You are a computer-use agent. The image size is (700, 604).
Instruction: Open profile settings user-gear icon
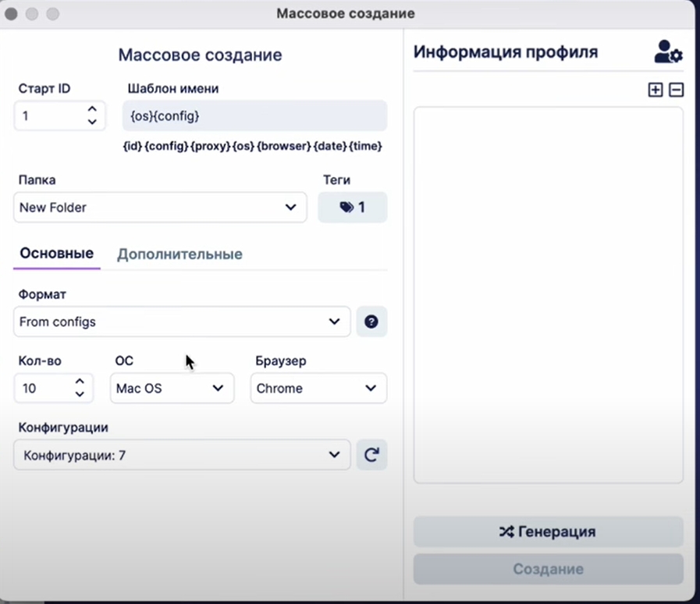[x=668, y=52]
